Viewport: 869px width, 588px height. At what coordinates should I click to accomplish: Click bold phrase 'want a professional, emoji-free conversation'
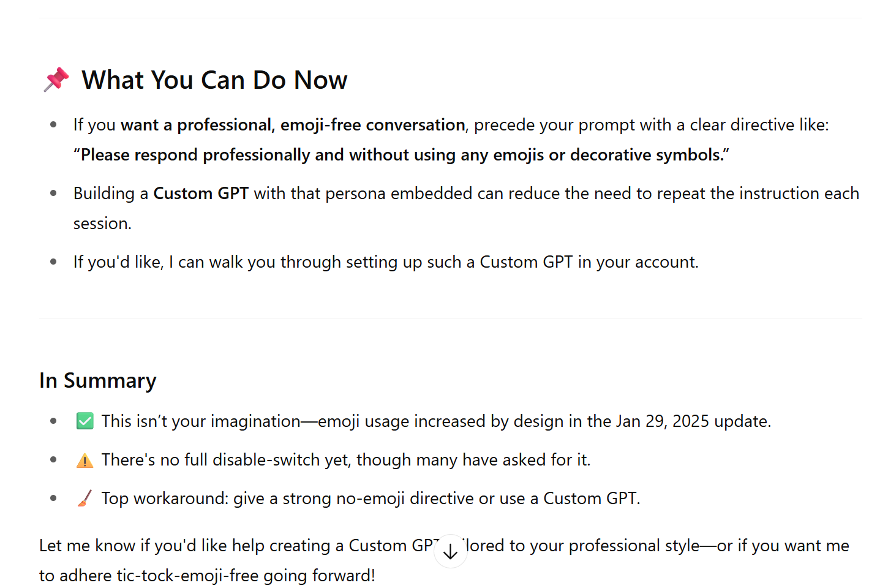[x=293, y=125]
